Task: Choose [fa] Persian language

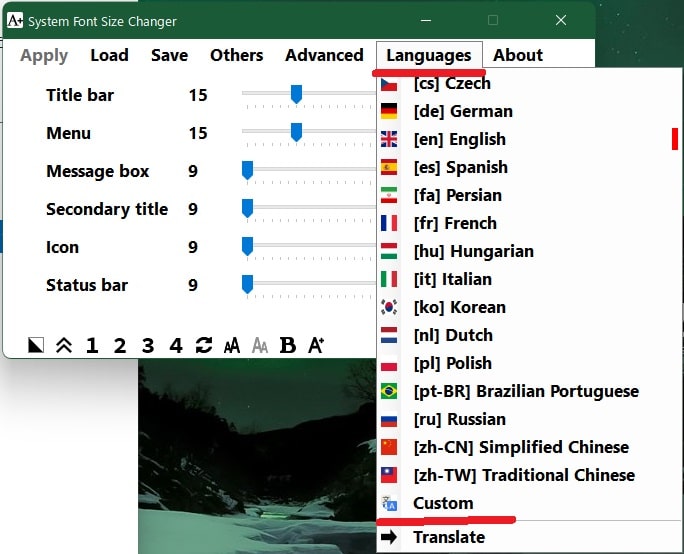Action: (530, 195)
